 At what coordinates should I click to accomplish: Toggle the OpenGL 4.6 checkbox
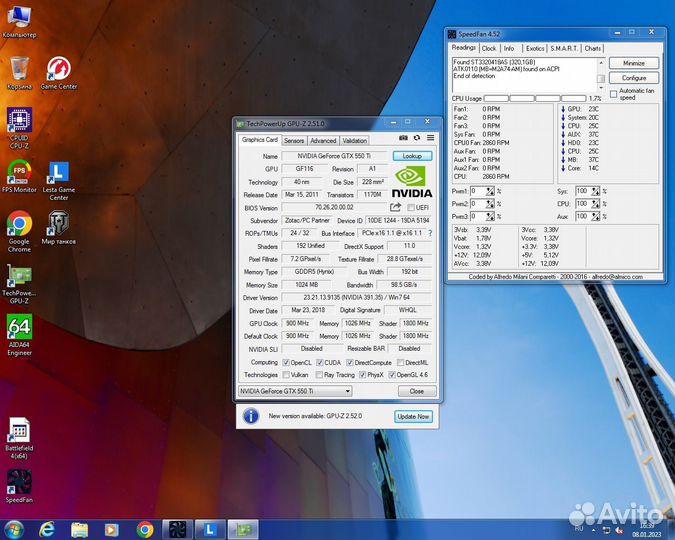392,375
